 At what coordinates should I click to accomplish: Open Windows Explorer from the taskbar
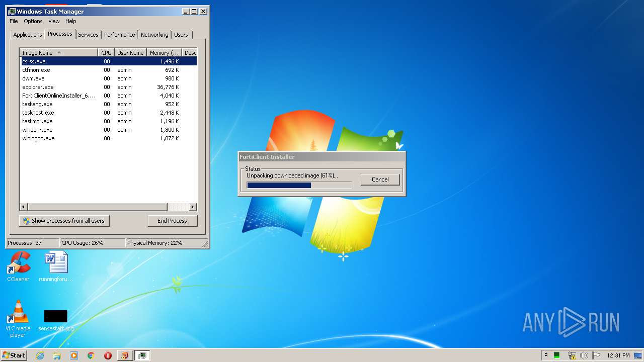pyautogui.click(x=57, y=355)
